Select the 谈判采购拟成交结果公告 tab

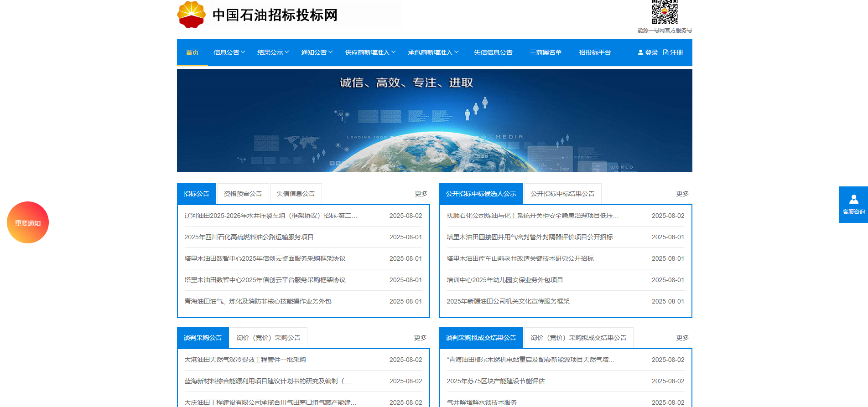click(481, 338)
